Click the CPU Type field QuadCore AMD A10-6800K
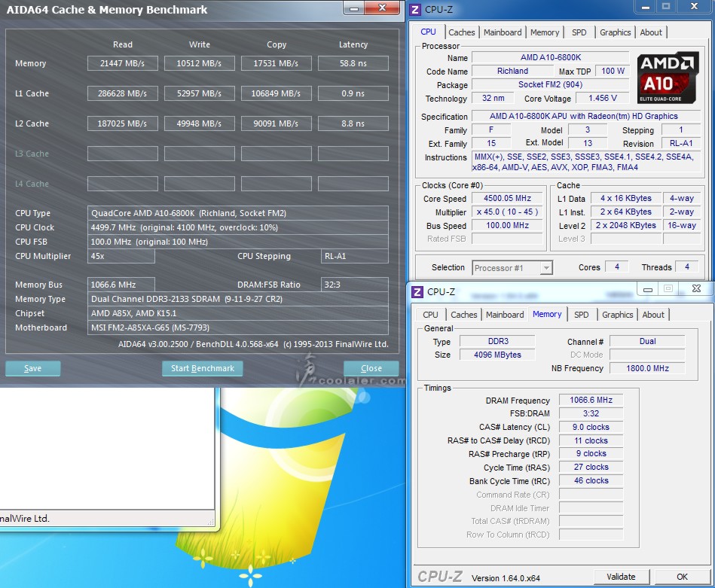This screenshot has height=588, width=715. click(237, 213)
